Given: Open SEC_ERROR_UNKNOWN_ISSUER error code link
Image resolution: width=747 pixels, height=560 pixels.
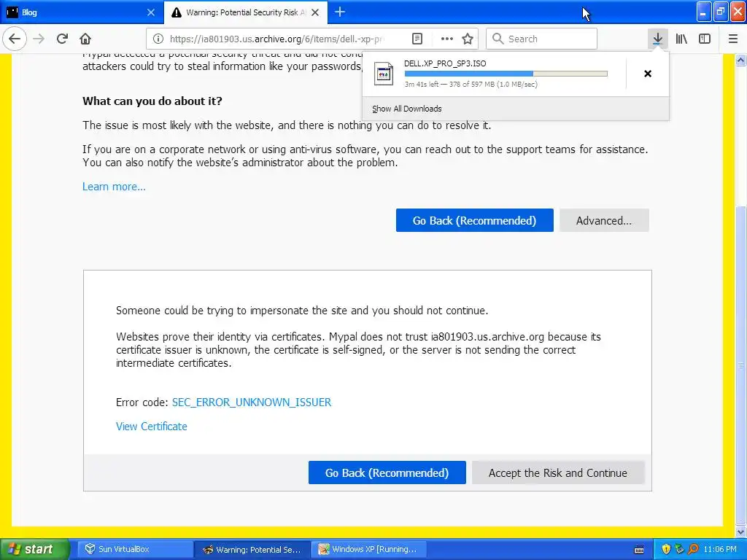Looking at the screenshot, I should click(x=252, y=402).
